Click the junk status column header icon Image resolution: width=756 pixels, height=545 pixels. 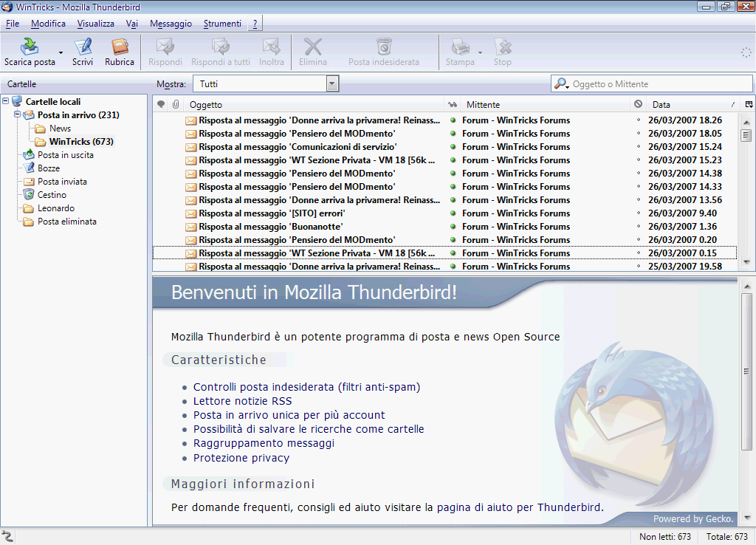(x=639, y=104)
